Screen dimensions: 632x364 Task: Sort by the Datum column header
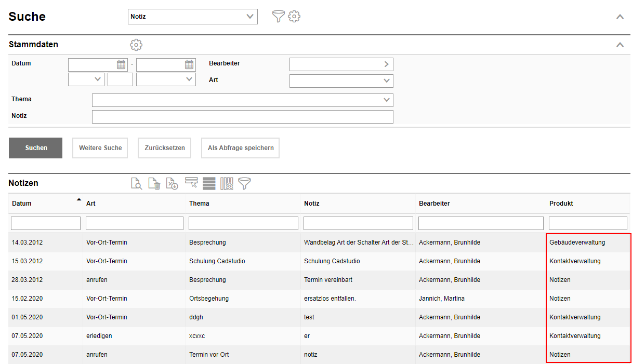tap(22, 204)
